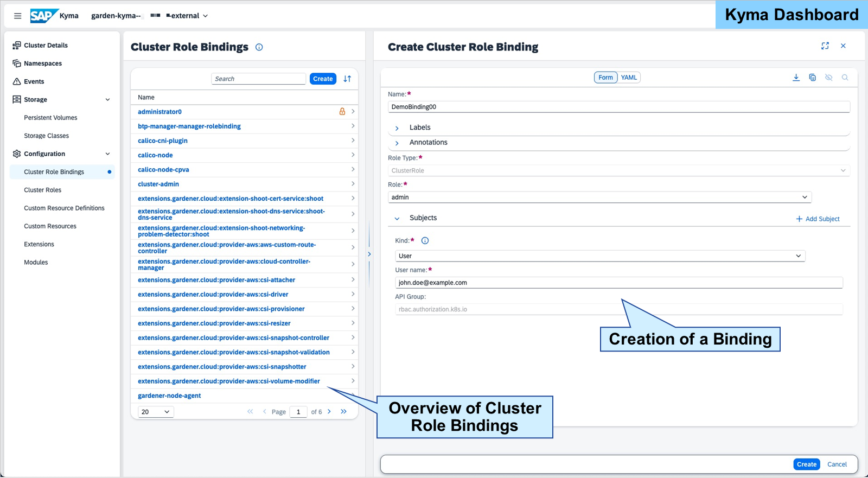Open calico-cni-plugin binding
The width and height of the screenshot is (868, 478).
163,141
